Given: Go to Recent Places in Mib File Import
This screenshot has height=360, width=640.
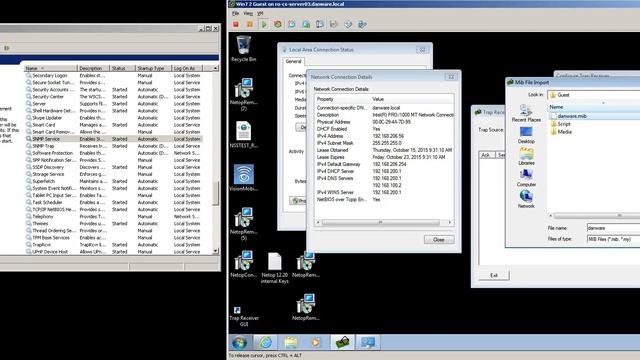Looking at the screenshot, I should pyautogui.click(x=526, y=113).
